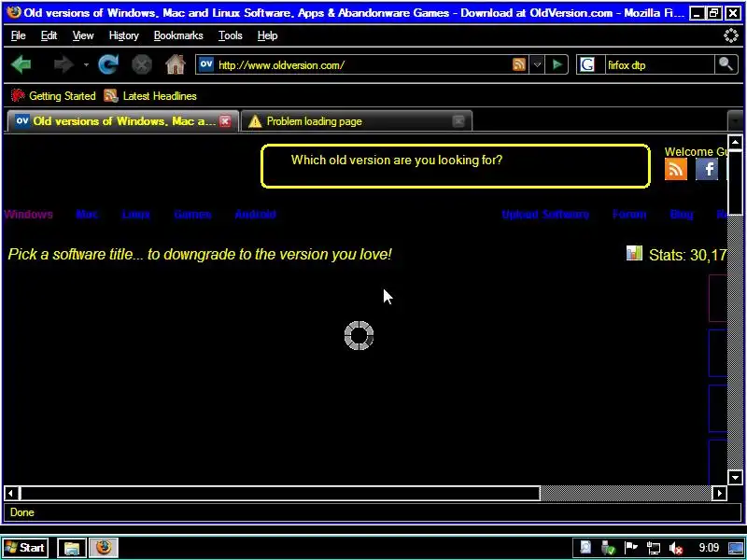Reload the page with the Refresh icon
The width and height of the screenshot is (747, 560).
[x=108, y=64]
